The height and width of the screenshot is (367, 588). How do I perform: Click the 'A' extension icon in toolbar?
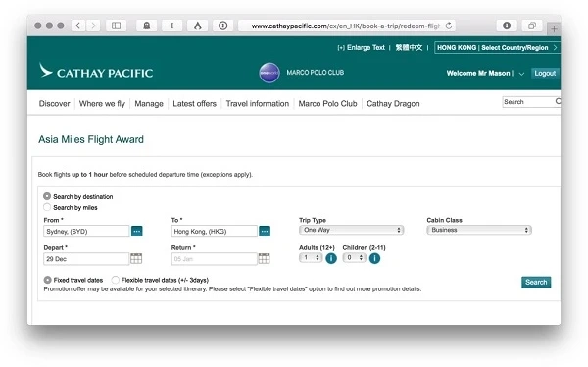coord(197,26)
